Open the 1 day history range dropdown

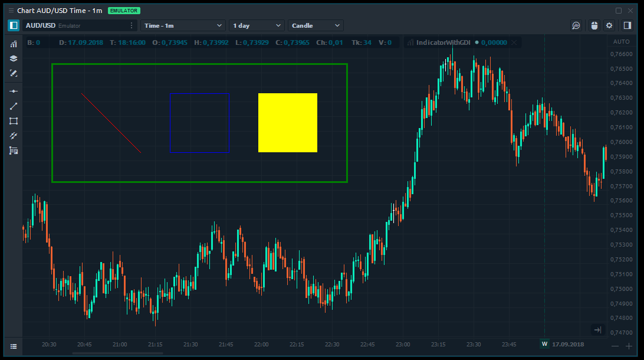257,25
